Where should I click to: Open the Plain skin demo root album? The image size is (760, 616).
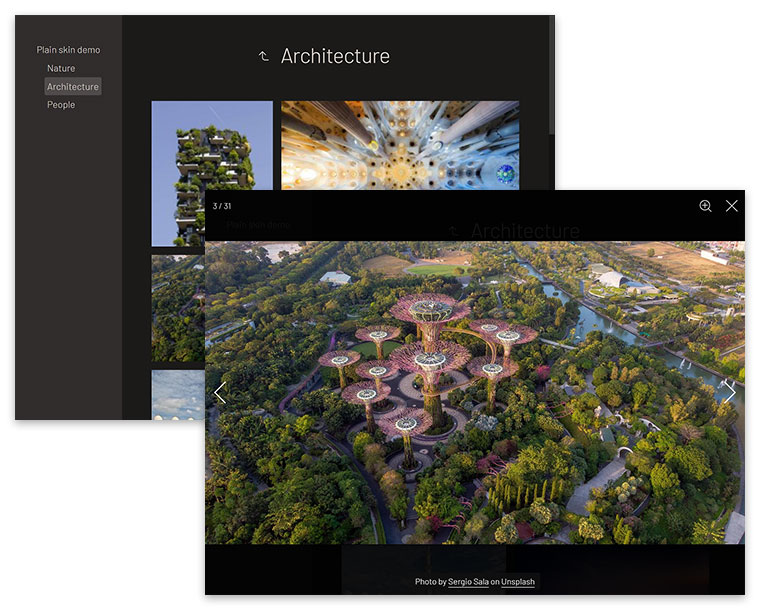pos(68,50)
